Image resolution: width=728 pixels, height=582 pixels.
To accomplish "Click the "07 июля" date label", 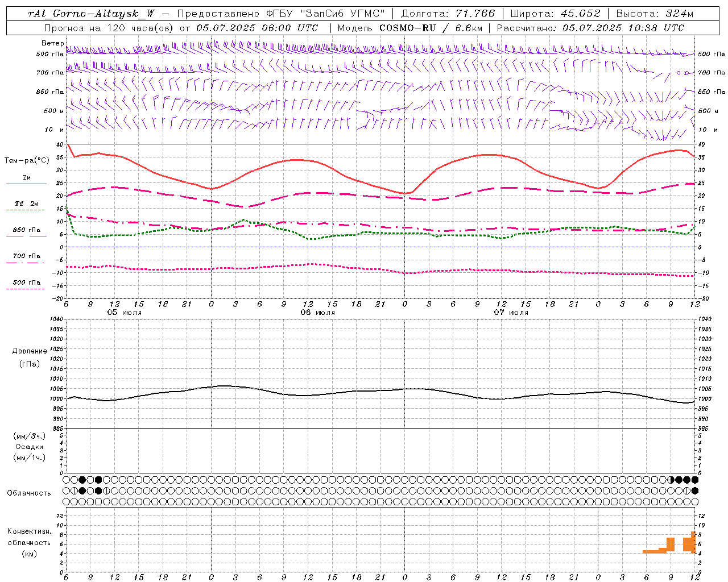I will pos(511,313).
